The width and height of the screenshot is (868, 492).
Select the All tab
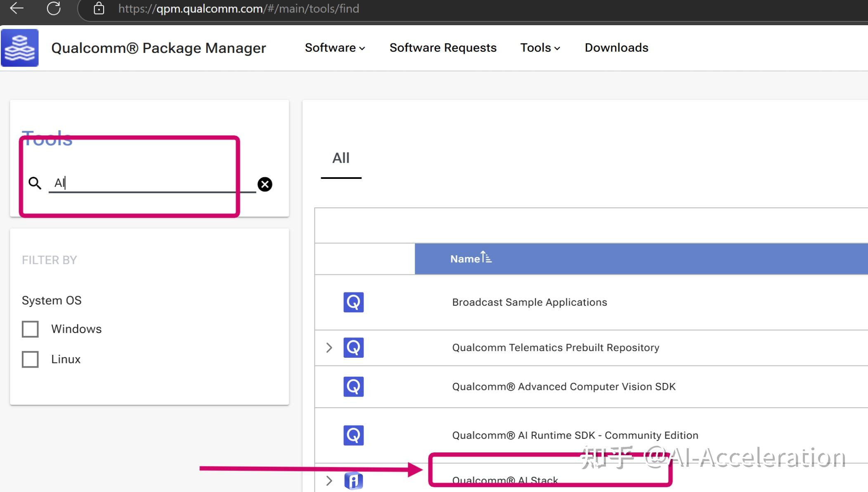341,158
